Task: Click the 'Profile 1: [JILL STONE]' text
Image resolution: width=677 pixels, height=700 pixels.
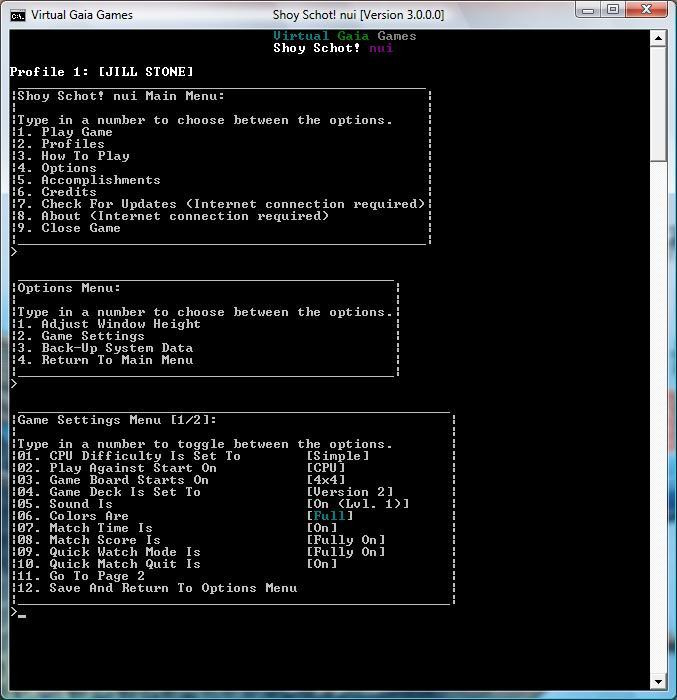Action: click(x=102, y=72)
